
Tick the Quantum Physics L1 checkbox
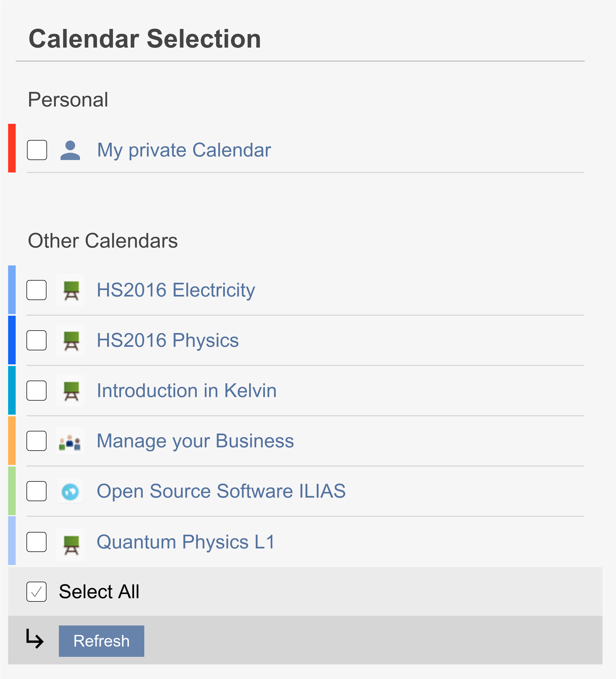[x=36, y=542]
